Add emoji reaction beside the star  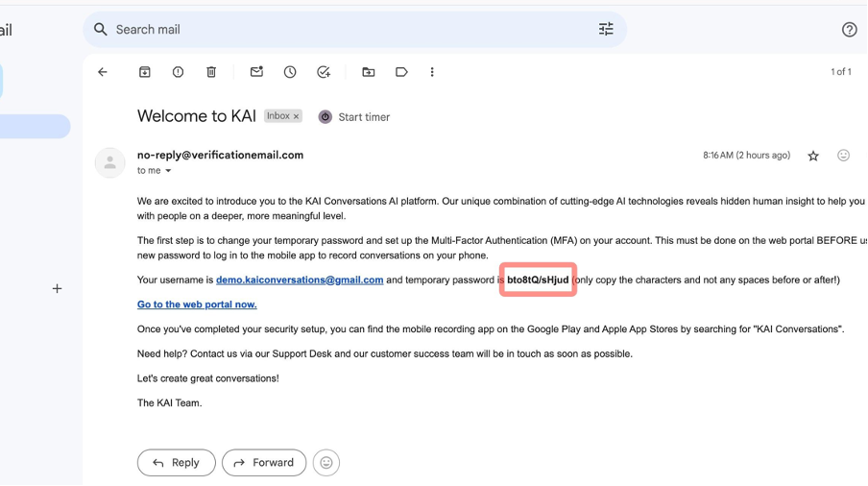point(843,156)
